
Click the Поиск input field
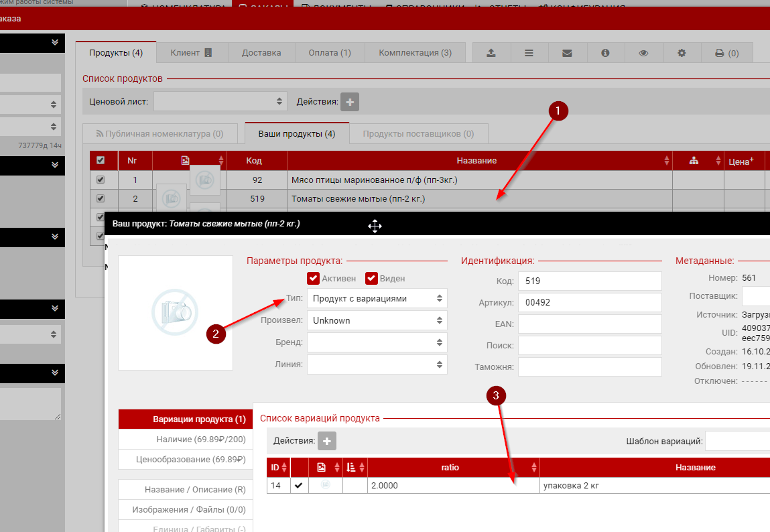tap(590, 346)
